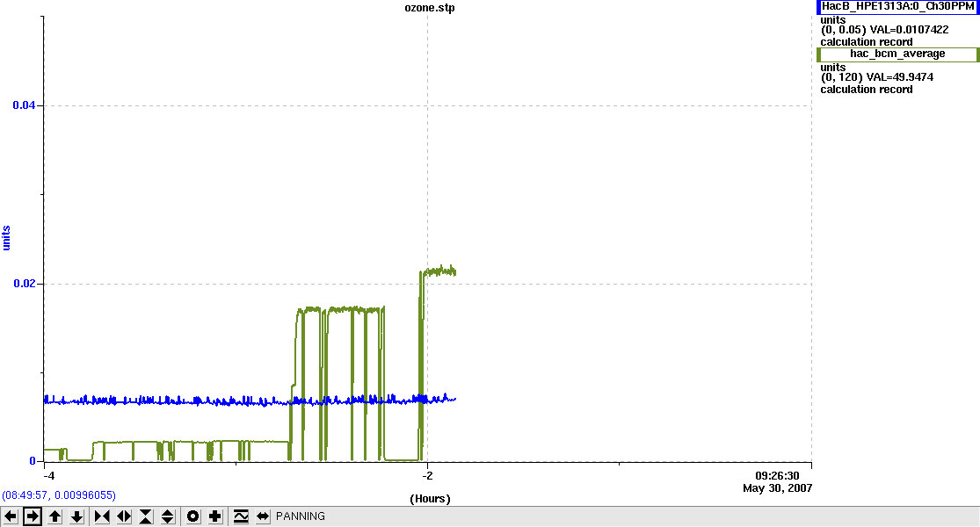Click the waveform graph icon in the toolbar
Image resolution: width=980 pixels, height=527 pixels.
241,516
